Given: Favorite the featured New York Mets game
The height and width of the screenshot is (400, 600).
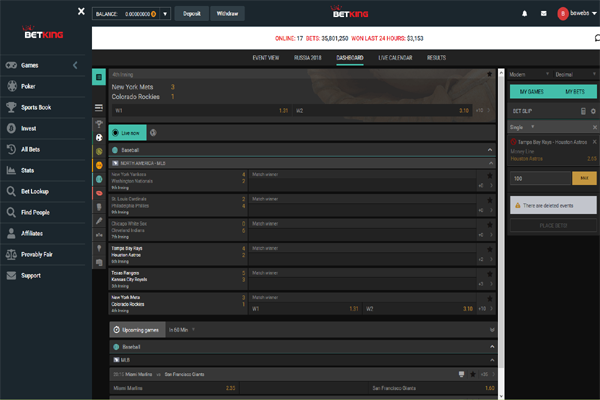Looking at the screenshot, I should [x=489, y=74].
